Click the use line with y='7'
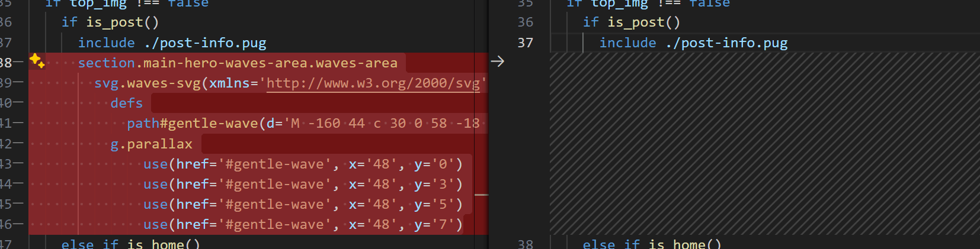Screen dimensions: 980x249 point(302,225)
